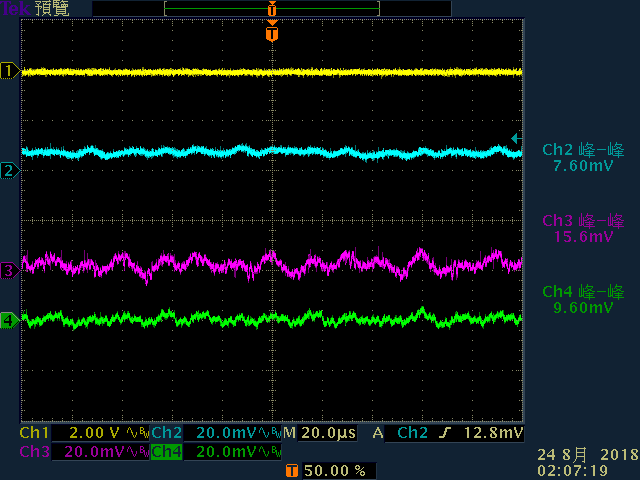Image resolution: width=640 pixels, height=480 pixels.
Task: Click the Ch4 peak-to-peak label
Action: click(583, 292)
